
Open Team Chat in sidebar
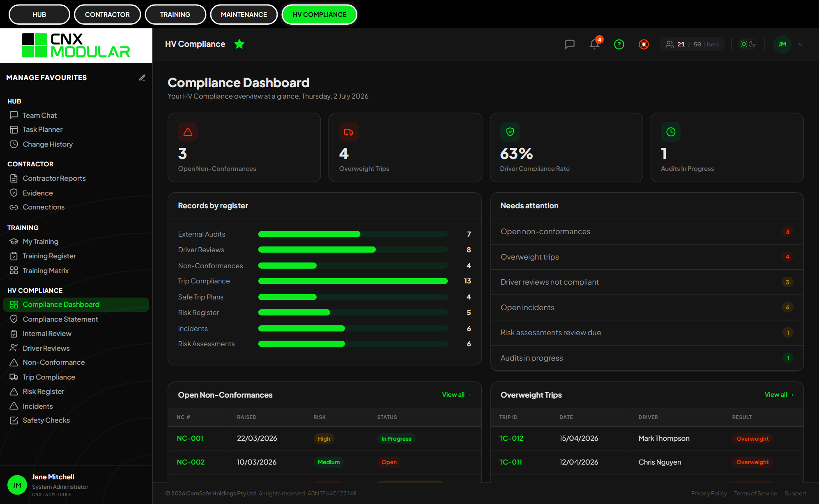click(76, 115)
